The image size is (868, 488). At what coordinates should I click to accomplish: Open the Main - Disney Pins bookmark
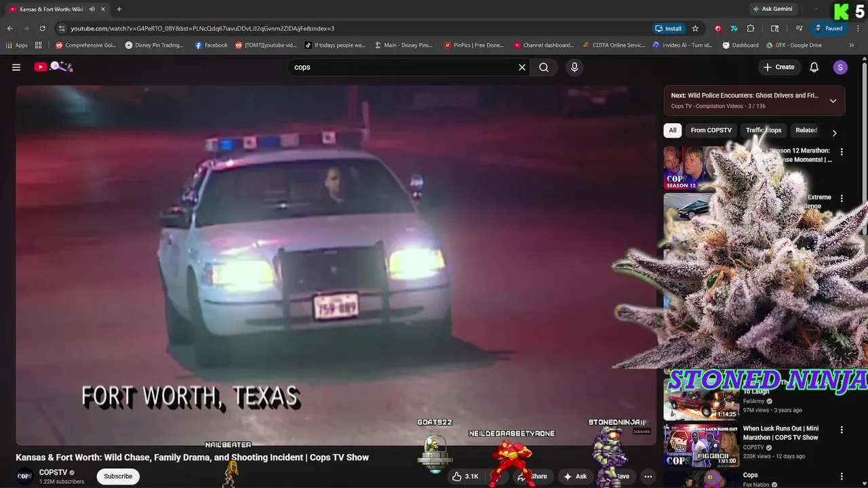click(403, 45)
